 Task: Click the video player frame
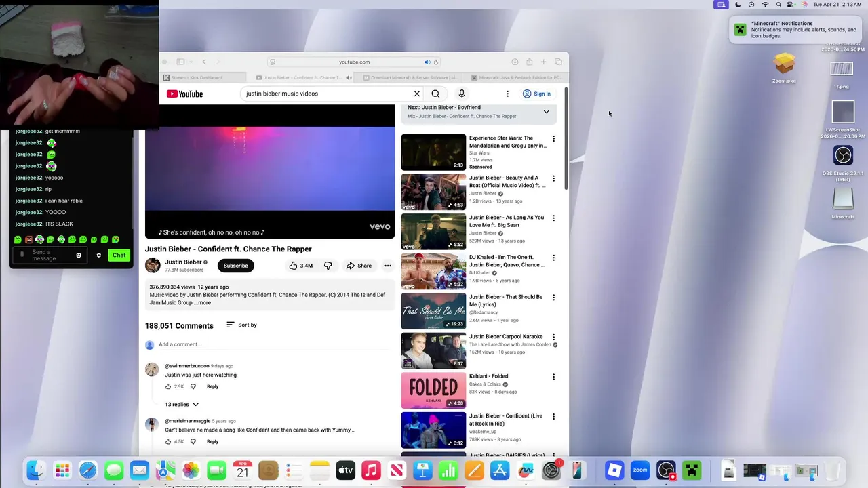point(270,172)
